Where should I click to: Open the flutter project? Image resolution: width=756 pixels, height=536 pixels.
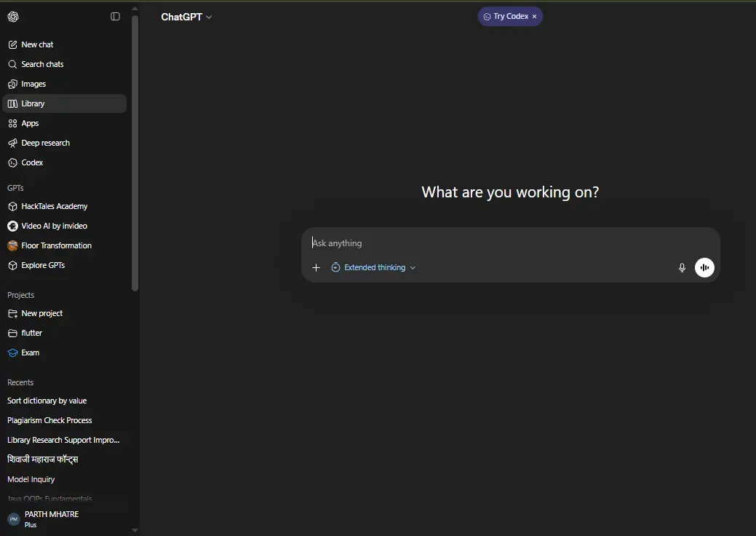[64, 334]
